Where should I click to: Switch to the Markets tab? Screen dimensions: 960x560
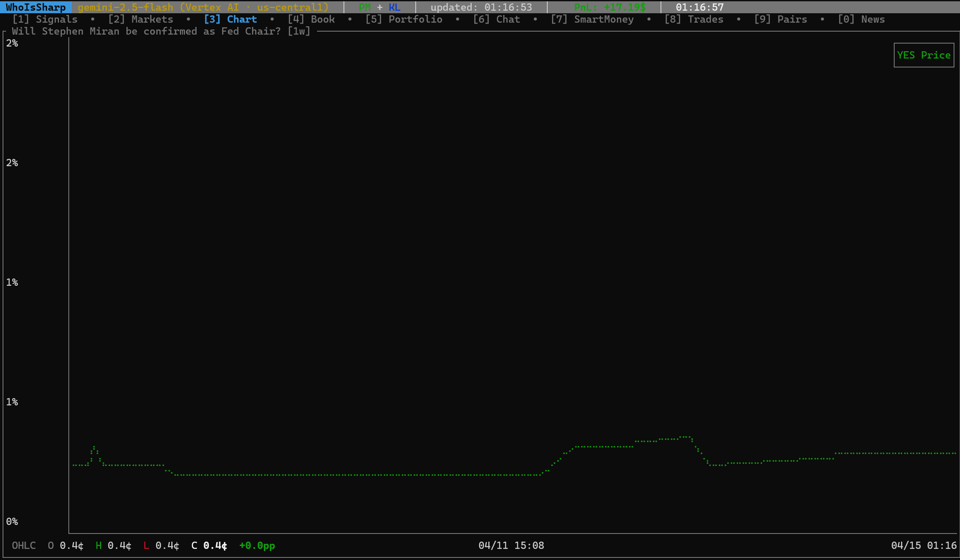tap(141, 19)
